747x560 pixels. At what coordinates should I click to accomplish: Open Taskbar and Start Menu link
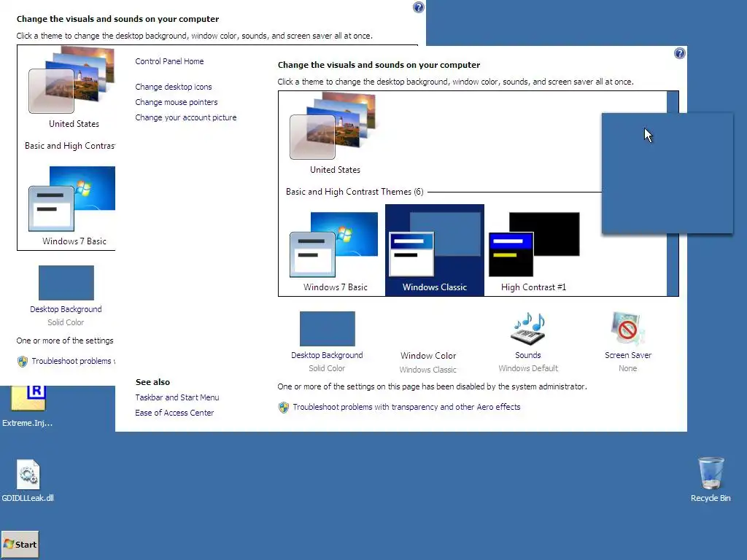click(177, 397)
